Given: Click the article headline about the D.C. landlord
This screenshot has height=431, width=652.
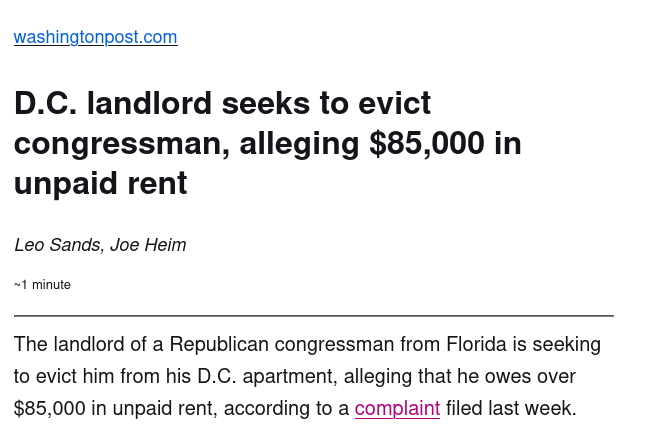Looking at the screenshot, I should (x=267, y=143).
